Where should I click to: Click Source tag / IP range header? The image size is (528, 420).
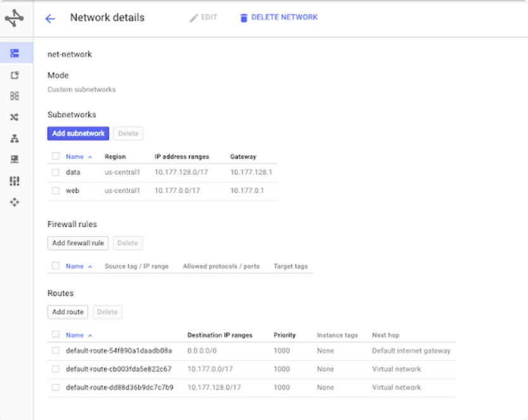[136, 266]
